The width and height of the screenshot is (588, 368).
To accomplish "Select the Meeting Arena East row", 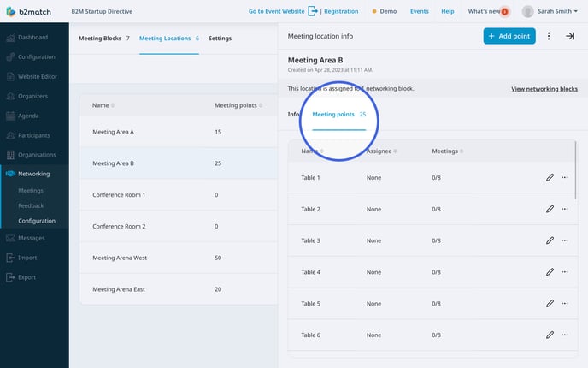I will (179, 289).
